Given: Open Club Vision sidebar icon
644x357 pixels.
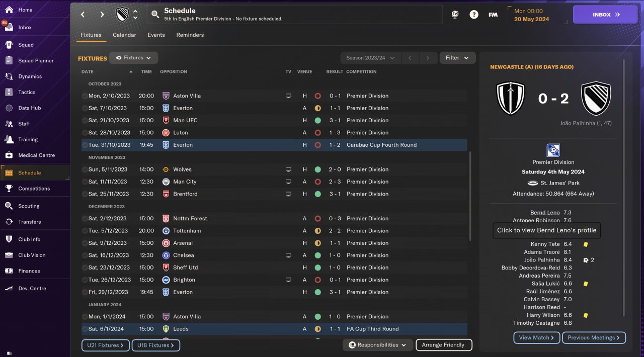Looking at the screenshot, I should (x=9, y=255).
